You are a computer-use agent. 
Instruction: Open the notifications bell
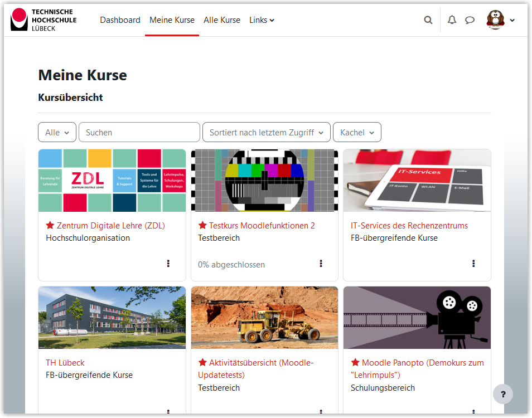452,20
